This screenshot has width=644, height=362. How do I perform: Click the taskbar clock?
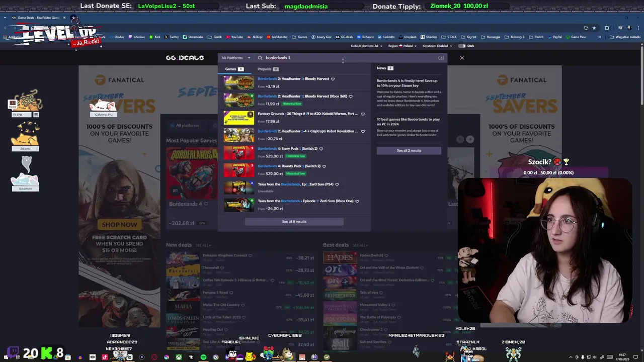[623, 357]
